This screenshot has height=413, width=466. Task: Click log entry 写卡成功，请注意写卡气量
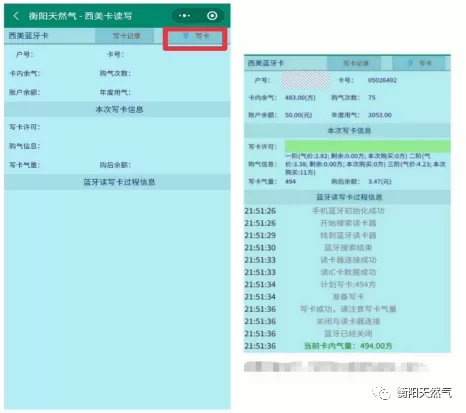[348, 309]
